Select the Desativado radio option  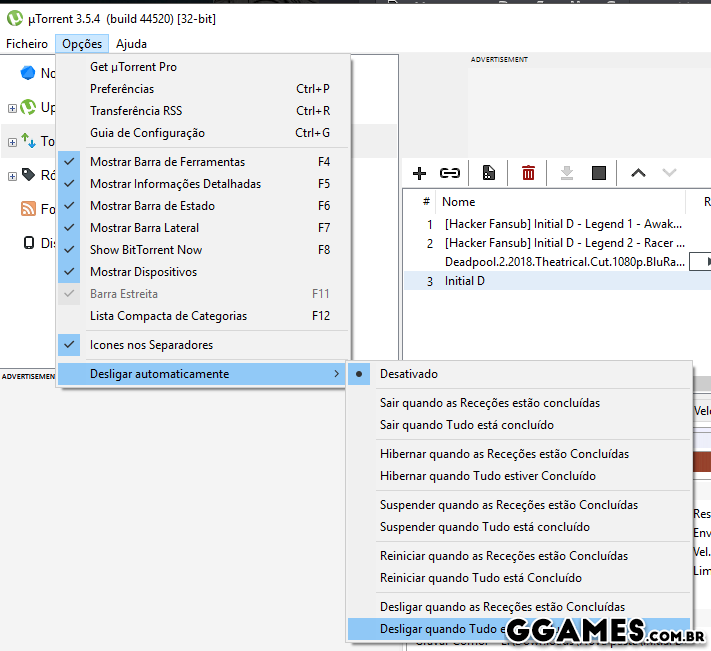coord(408,374)
